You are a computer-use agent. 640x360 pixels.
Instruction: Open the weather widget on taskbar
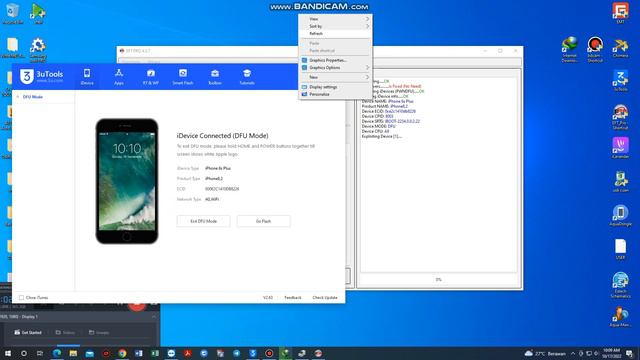[545, 353]
